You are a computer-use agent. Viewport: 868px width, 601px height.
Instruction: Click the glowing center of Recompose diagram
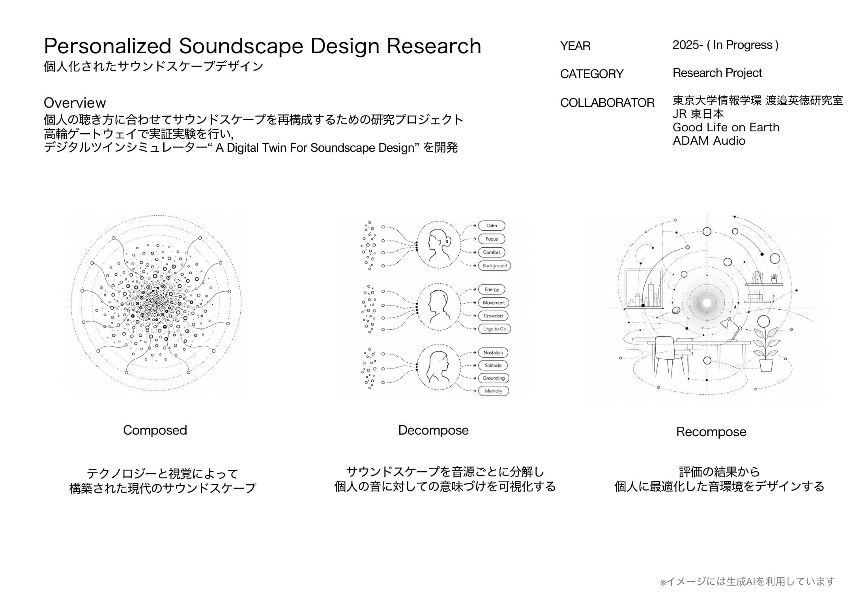[x=707, y=303]
